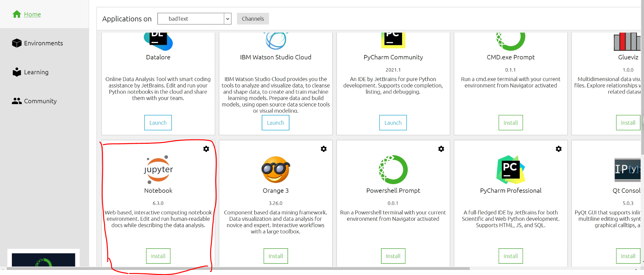Click the Jupyter logo
The height and width of the screenshot is (275, 644).
pos(158,170)
